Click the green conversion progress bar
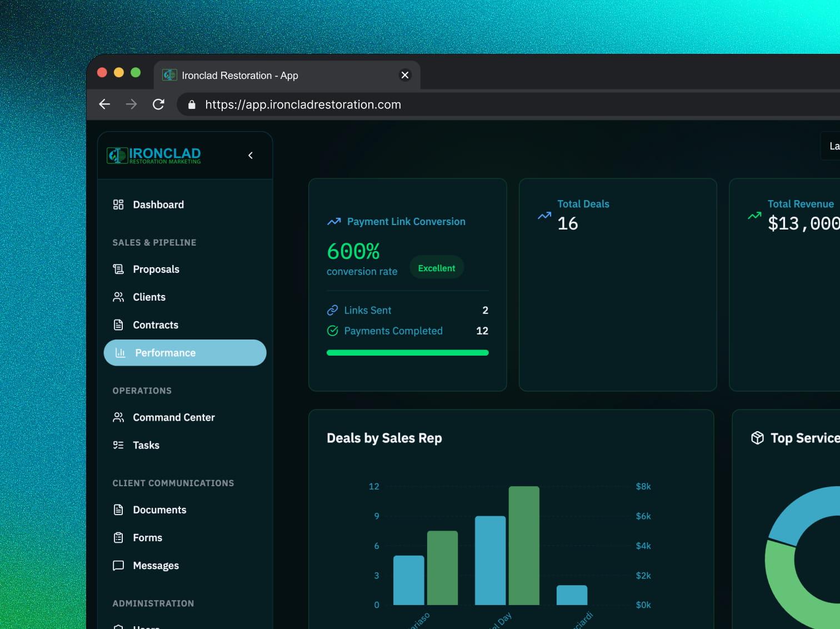This screenshot has width=840, height=629. coord(408,353)
